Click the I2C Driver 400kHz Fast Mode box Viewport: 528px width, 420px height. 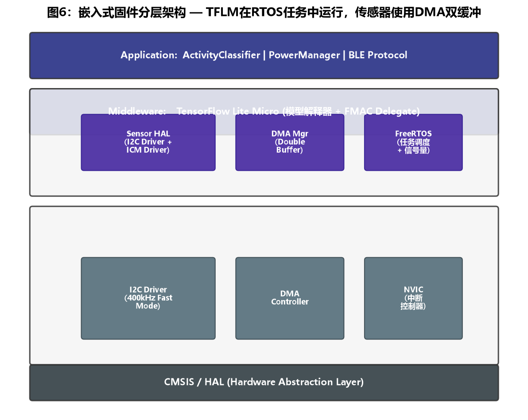[x=148, y=298]
